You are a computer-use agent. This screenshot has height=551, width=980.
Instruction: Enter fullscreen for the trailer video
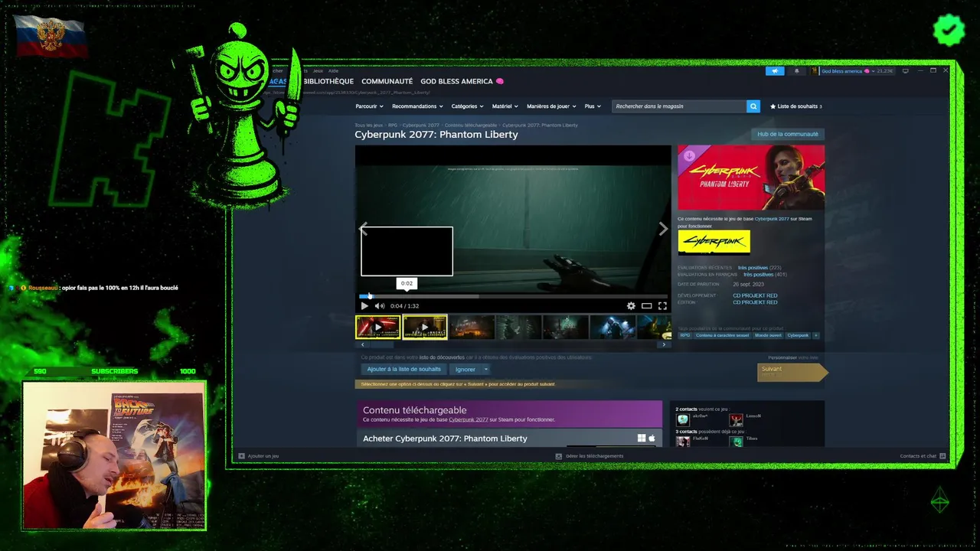(x=662, y=306)
